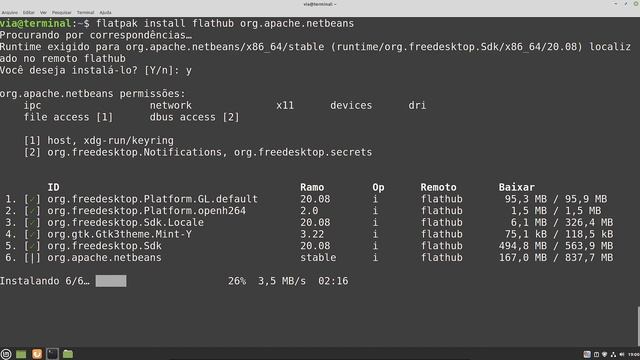640x360 pixels.
Task: Click the text 'org.freedesktop.Sdk.Locale'
Action: pyautogui.click(x=126, y=222)
